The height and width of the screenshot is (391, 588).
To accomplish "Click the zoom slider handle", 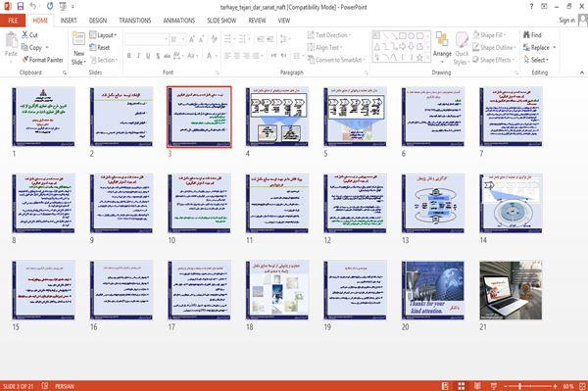I will pos(520,386).
